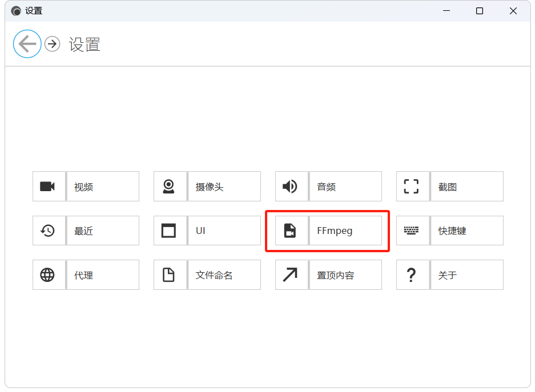Open FFmpeg settings label
The height and width of the screenshot is (392, 535).
[x=335, y=231]
